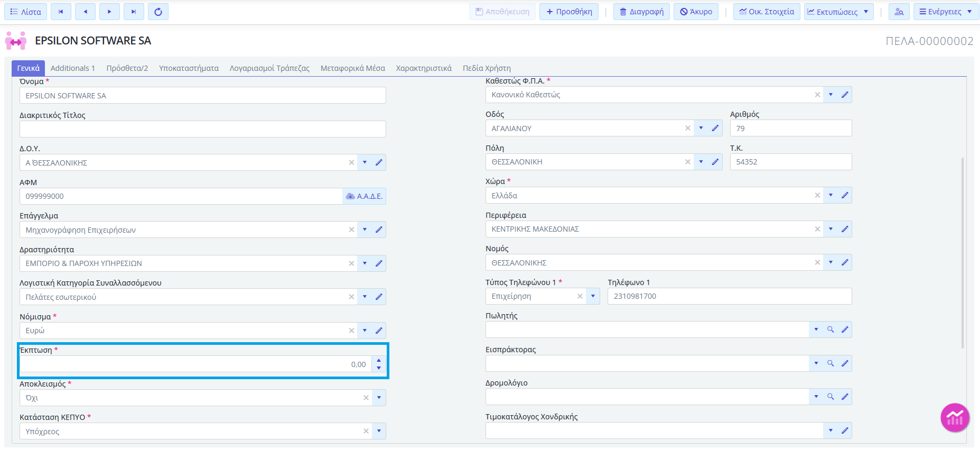This screenshot has height=449, width=980.
Task: Click the Αριθμός input field
Action: (791, 128)
